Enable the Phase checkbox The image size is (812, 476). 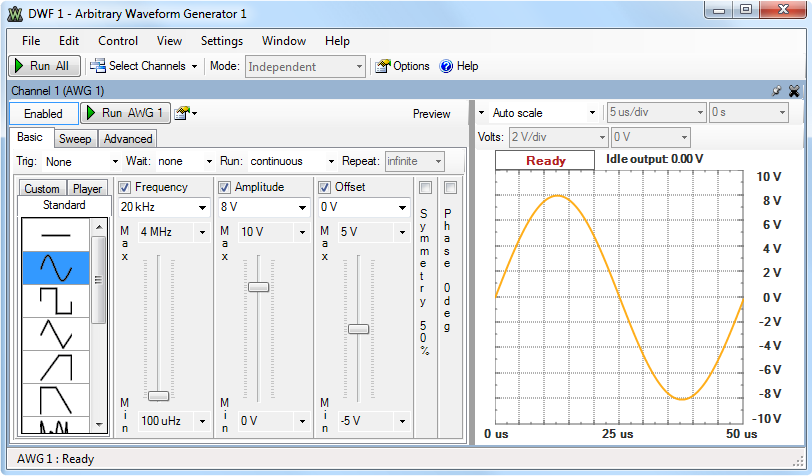[450, 187]
